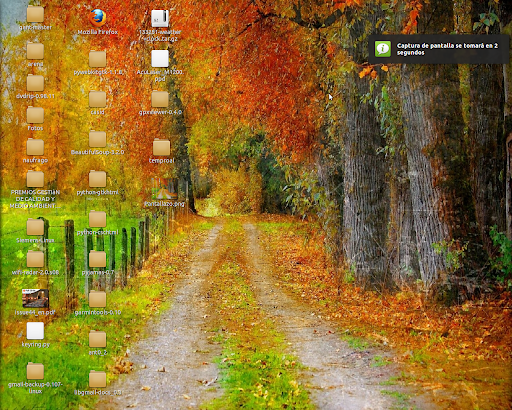Click the green info notification icon
Screen dimensions: 512x410
383,49
